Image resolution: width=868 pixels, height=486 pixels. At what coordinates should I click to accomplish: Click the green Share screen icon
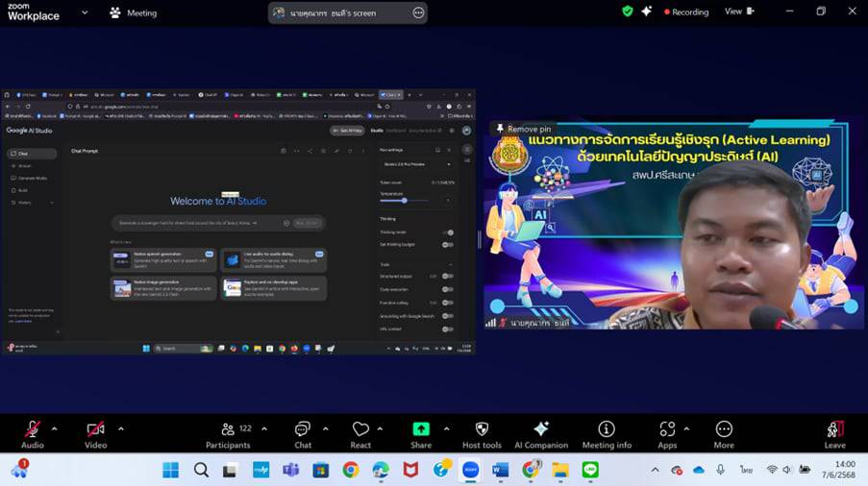pos(421,429)
